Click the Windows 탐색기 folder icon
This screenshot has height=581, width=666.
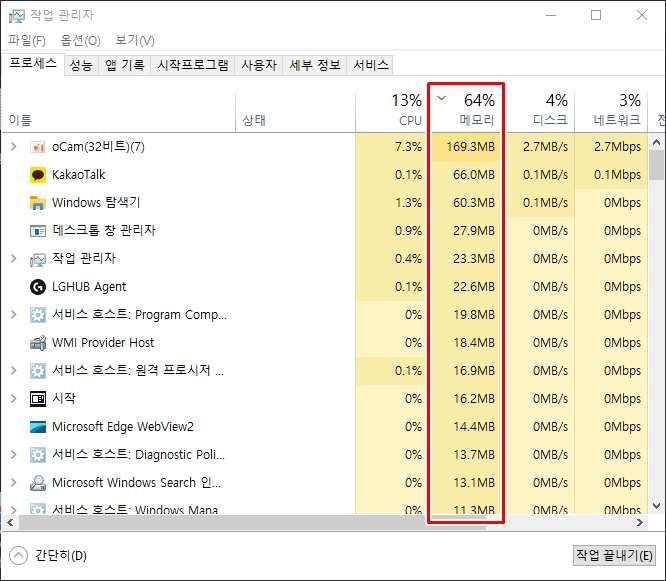pos(38,203)
